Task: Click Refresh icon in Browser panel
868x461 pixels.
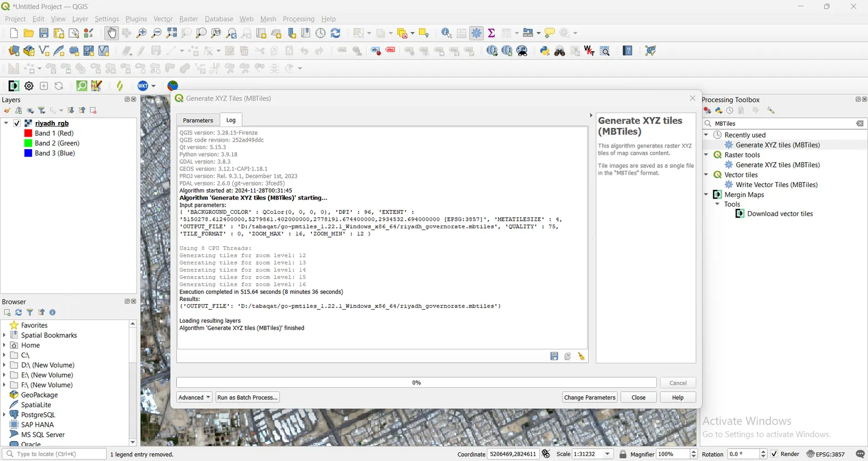Action: (x=18, y=312)
